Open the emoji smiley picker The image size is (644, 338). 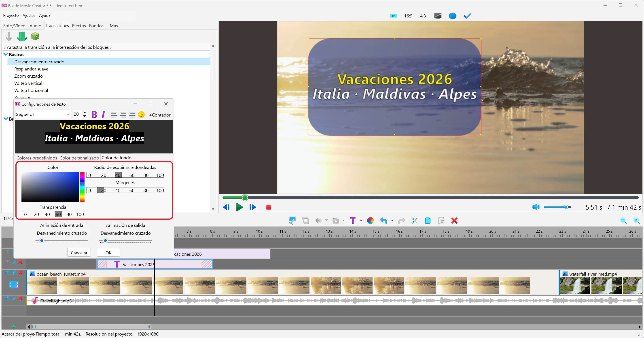(141, 115)
